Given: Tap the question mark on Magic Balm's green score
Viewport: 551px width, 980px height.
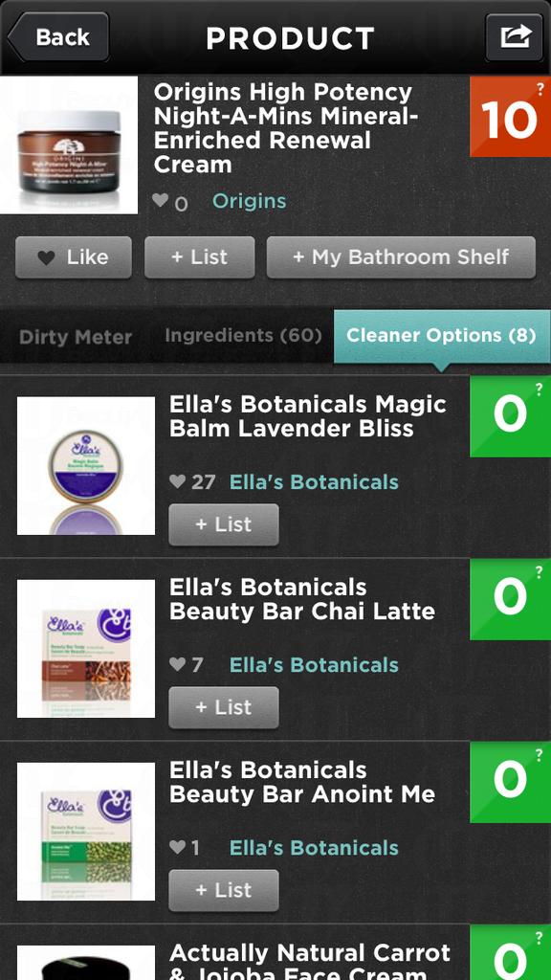Looking at the screenshot, I should 540,390.
